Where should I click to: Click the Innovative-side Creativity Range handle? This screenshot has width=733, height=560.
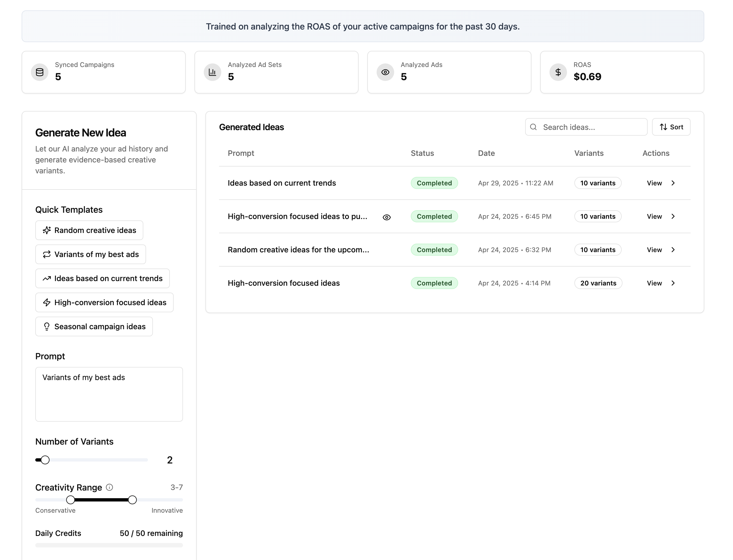[132, 500]
